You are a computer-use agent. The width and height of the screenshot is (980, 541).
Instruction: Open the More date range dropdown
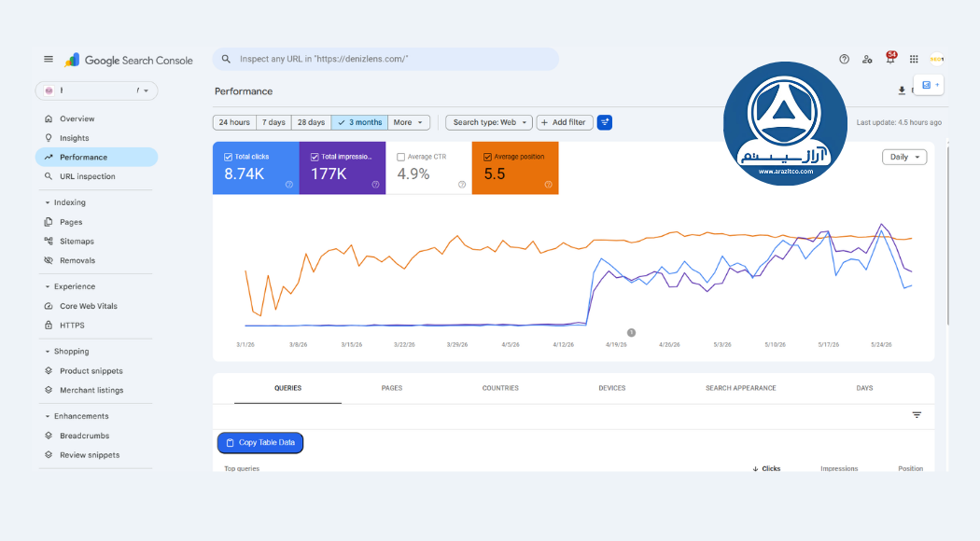click(409, 122)
